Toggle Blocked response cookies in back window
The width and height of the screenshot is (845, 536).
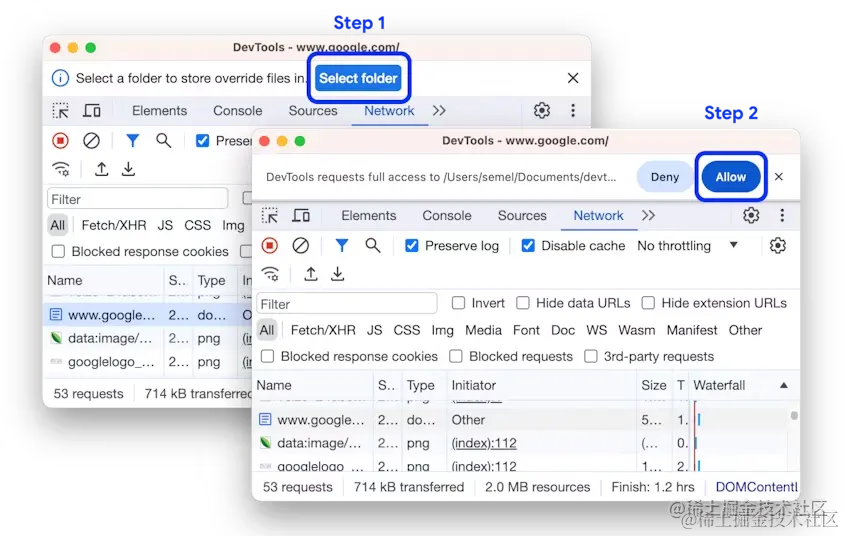coord(58,252)
